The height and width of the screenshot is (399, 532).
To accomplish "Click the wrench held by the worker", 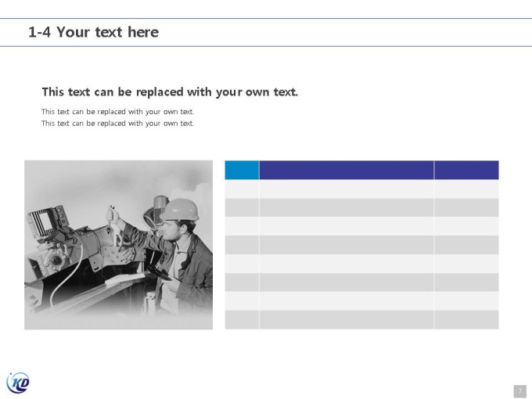I will pos(110,217).
